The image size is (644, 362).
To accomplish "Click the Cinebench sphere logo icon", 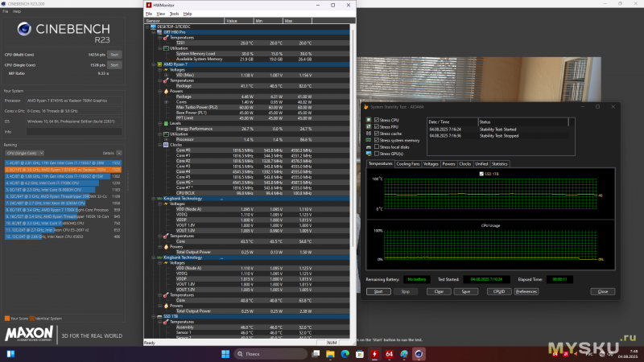I will pyautogui.click(x=24, y=29).
